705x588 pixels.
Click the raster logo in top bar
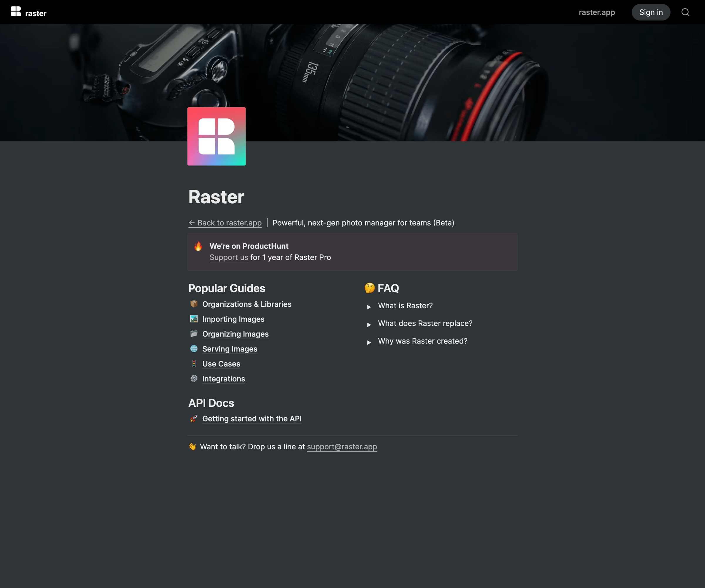click(28, 12)
